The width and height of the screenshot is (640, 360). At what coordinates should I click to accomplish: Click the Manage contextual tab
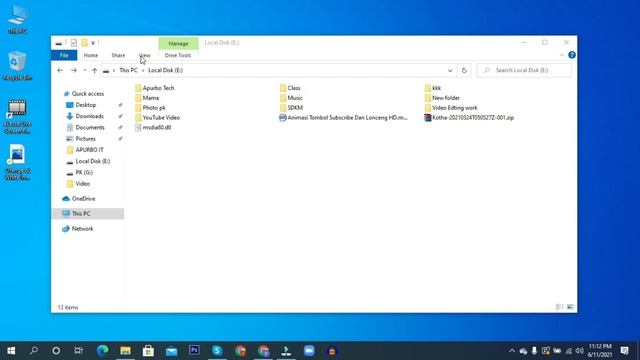click(x=178, y=43)
